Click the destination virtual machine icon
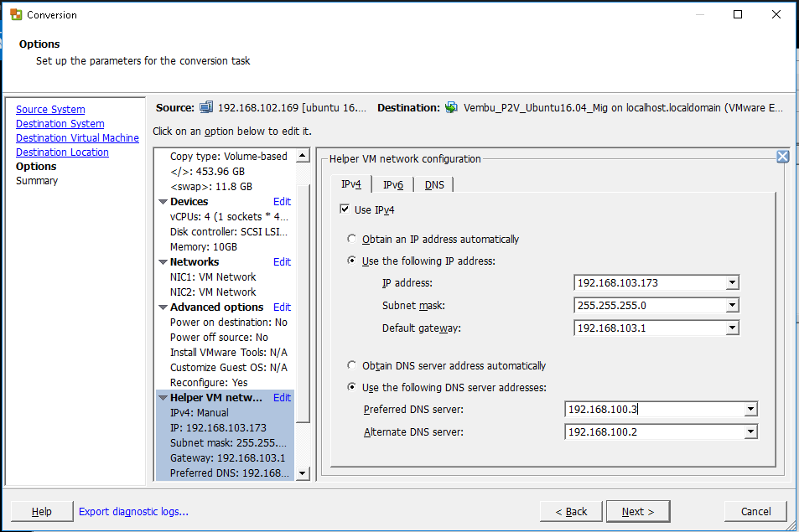 (451, 107)
